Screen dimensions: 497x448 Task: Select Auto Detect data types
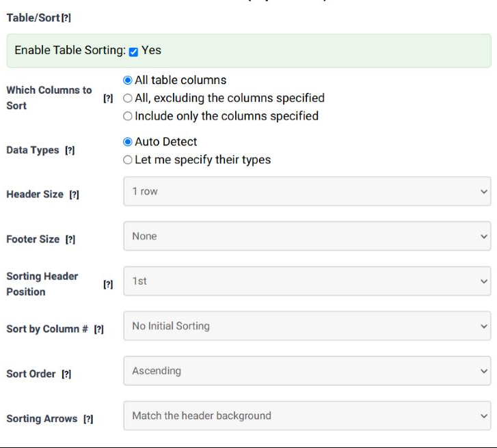pyautogui.click(x=127, y=142)
